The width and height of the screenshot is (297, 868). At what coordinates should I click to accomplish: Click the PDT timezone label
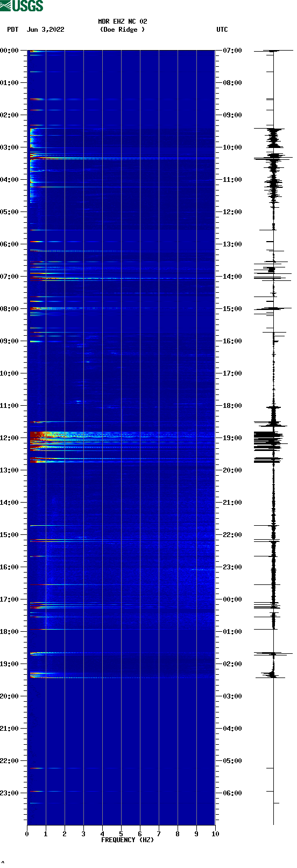coord(13,30)
